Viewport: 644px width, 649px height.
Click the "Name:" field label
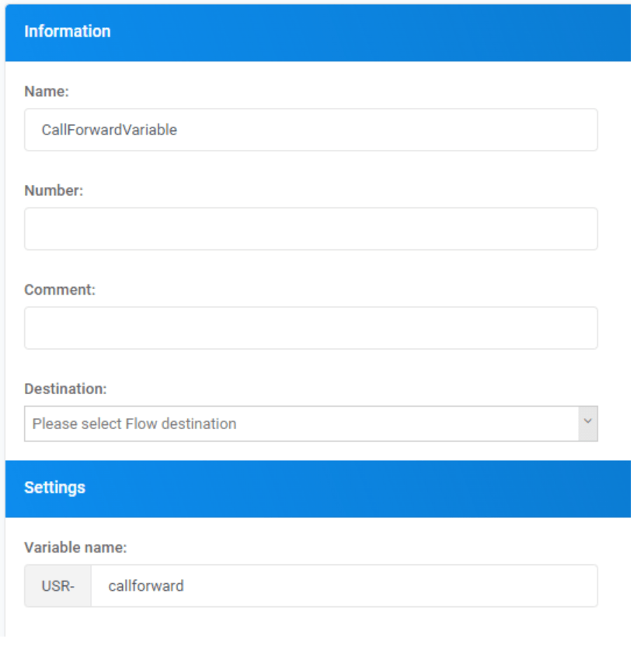[47, 92]
